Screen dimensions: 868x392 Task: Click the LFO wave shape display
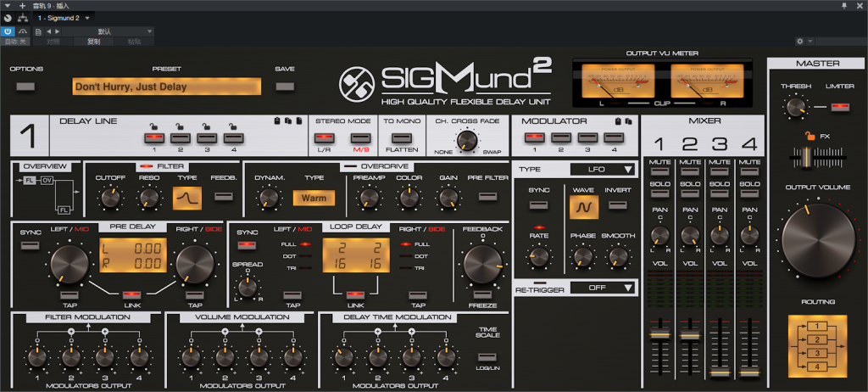click(x=584, y=207)
